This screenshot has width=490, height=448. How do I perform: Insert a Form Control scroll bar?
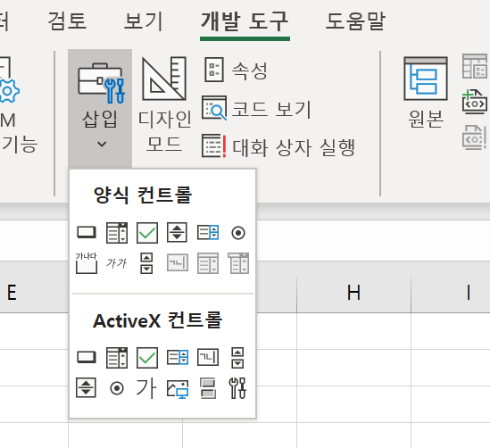(x=146, y=263)
